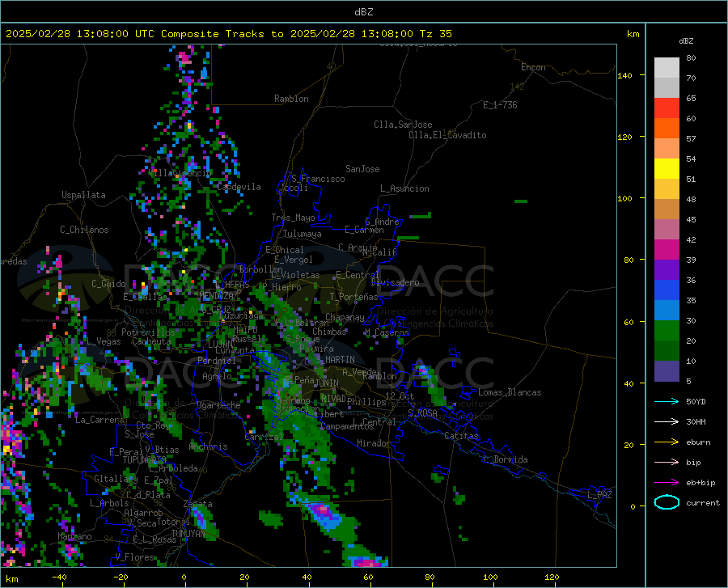The height and width of the screenshot is (588, 728).
Task: Click the 'Capdevila' map label
Action: coord(239,187)
